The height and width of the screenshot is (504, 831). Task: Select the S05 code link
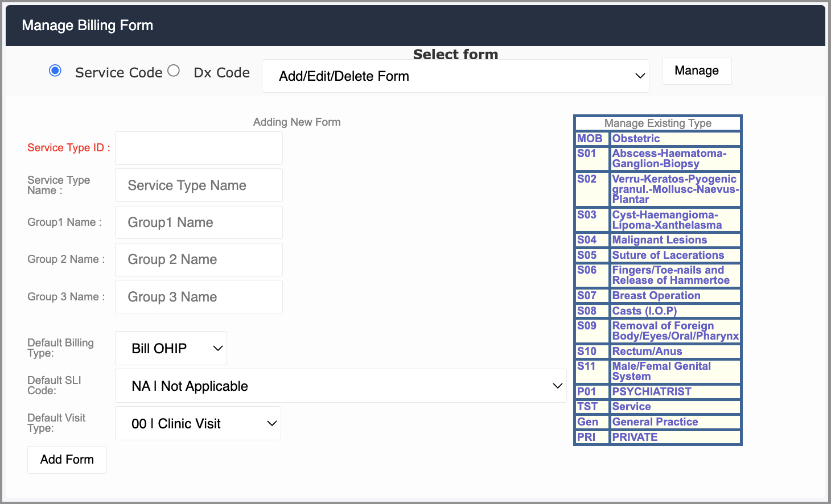click(x=587, y=255)
